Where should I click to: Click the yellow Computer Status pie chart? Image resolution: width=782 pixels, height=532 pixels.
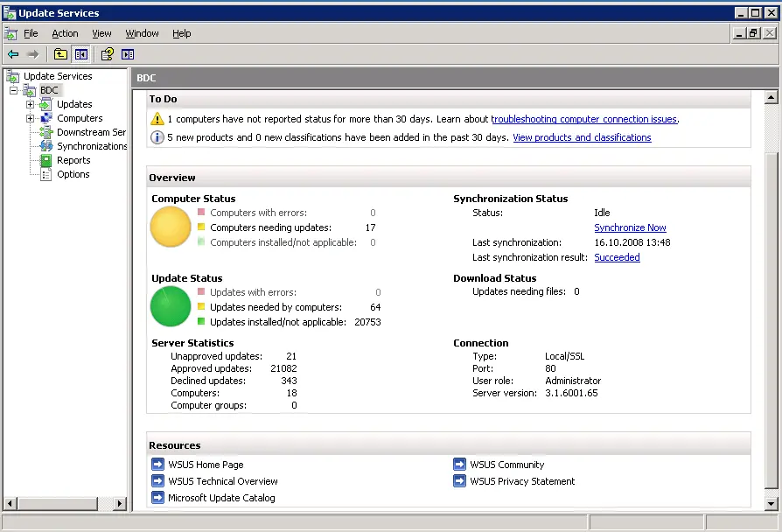[x=171, y=227]
